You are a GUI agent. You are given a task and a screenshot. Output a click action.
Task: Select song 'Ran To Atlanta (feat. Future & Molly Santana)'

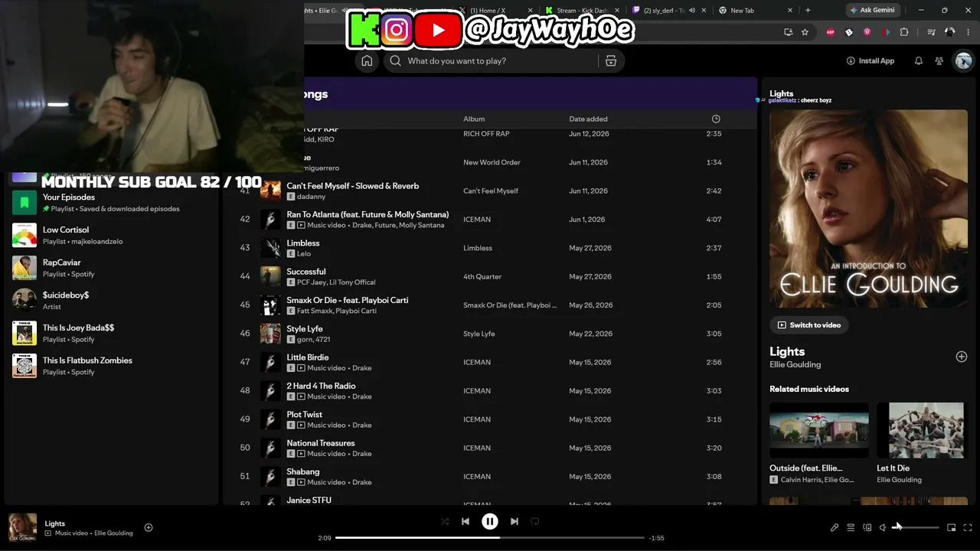click(367, 214)
